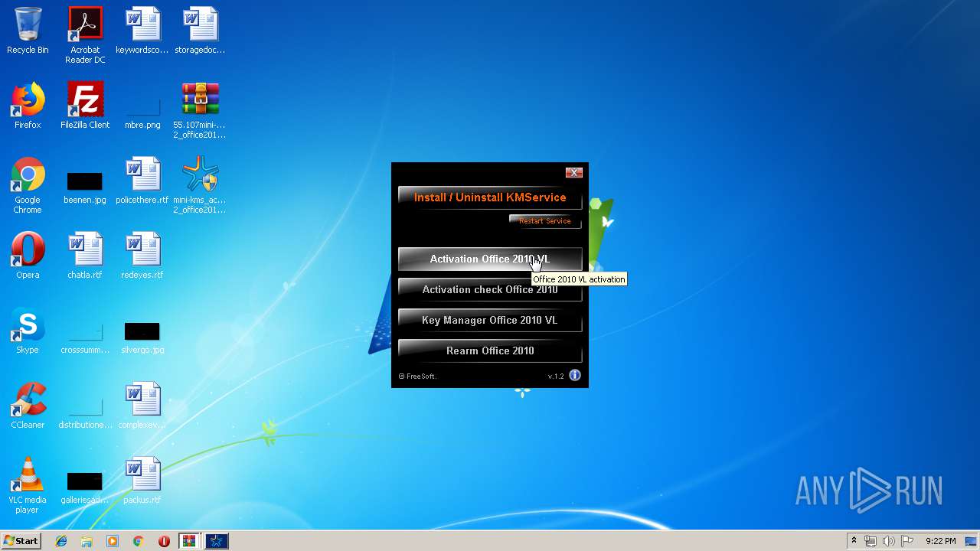Launch Chrome from the taskbar
Screen dimensions: 980x551
[x=138, y=541]
